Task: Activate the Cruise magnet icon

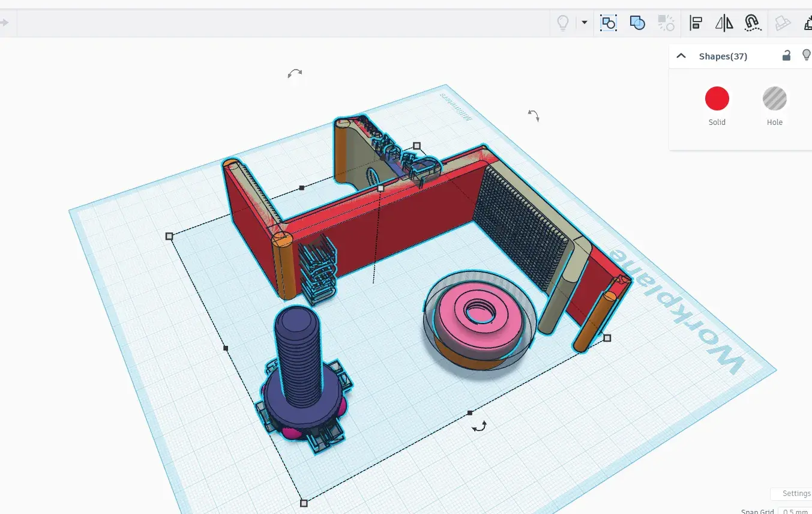Action: [x=753, y=23]
